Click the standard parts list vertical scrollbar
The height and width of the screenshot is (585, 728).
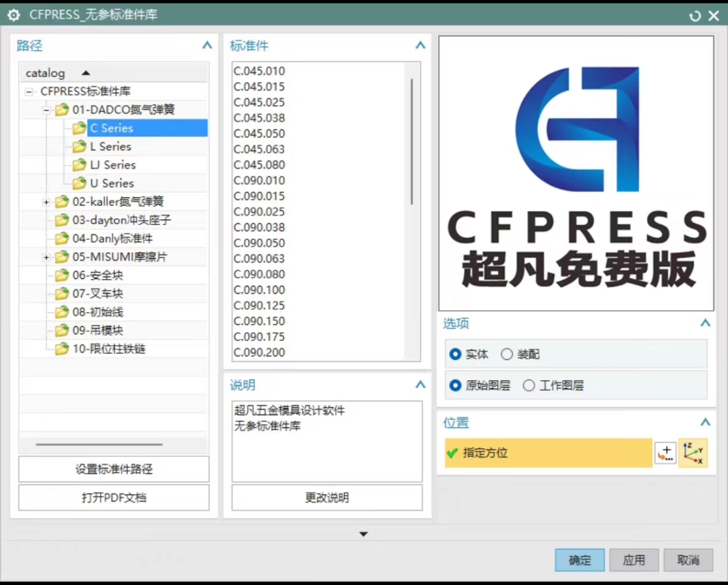click(411, 142)
